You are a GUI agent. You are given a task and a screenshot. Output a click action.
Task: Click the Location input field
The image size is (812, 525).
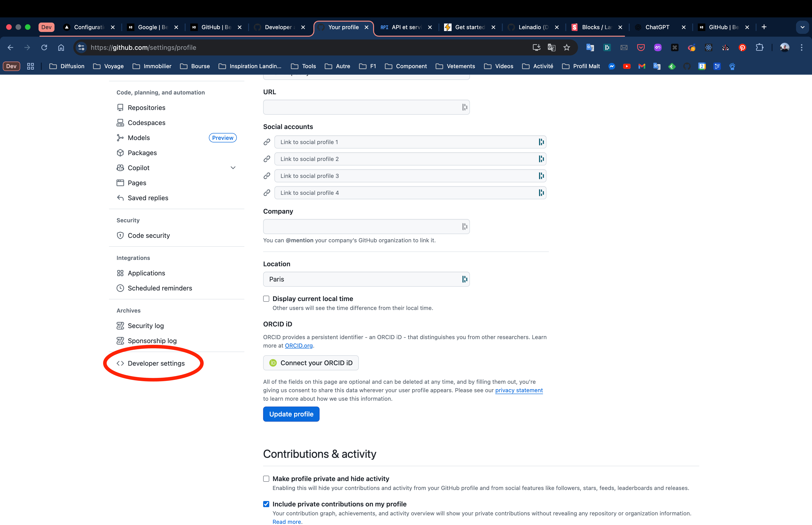(361, 279)
